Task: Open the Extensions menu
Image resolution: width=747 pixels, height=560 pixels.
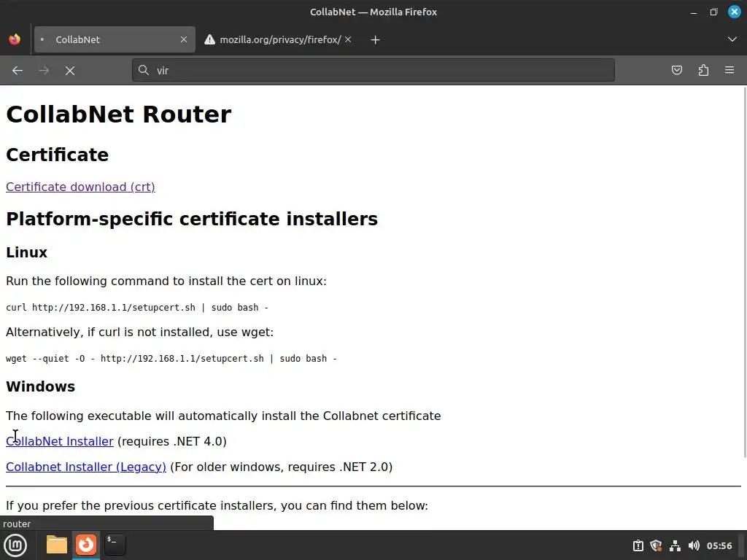Action: click(703, 71)
